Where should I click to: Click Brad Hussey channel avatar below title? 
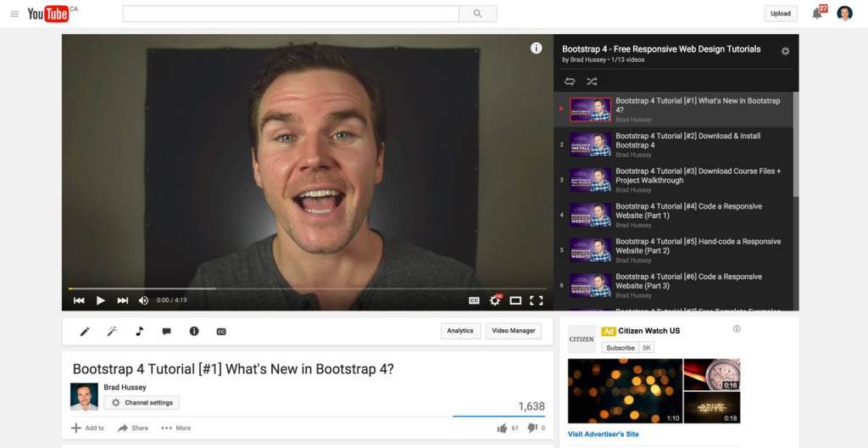(84, 396)
